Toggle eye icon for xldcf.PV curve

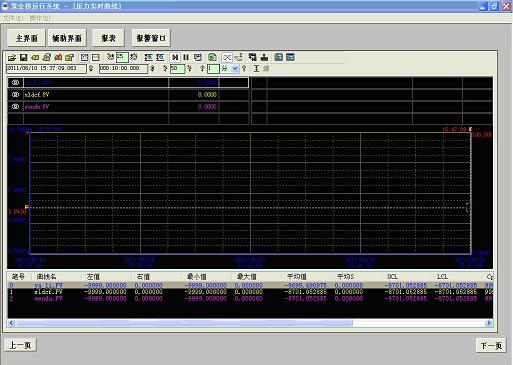click(15, 95)
